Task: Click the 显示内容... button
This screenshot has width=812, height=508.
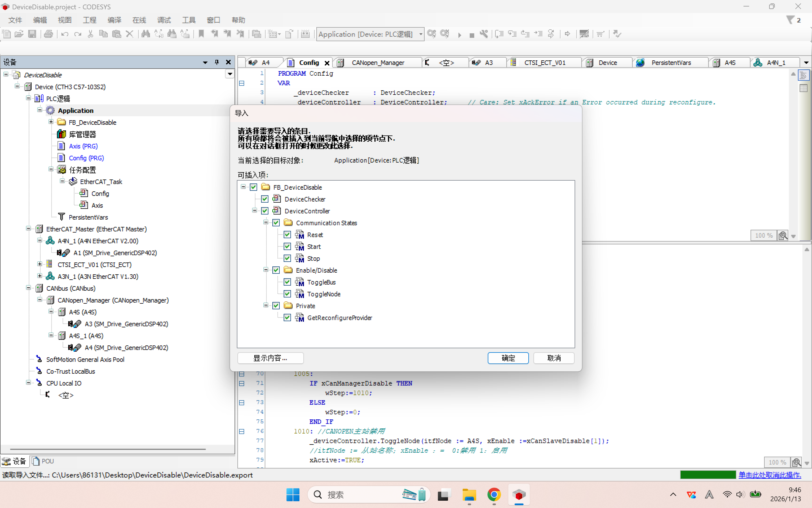Action: click(x=270, y=358)
